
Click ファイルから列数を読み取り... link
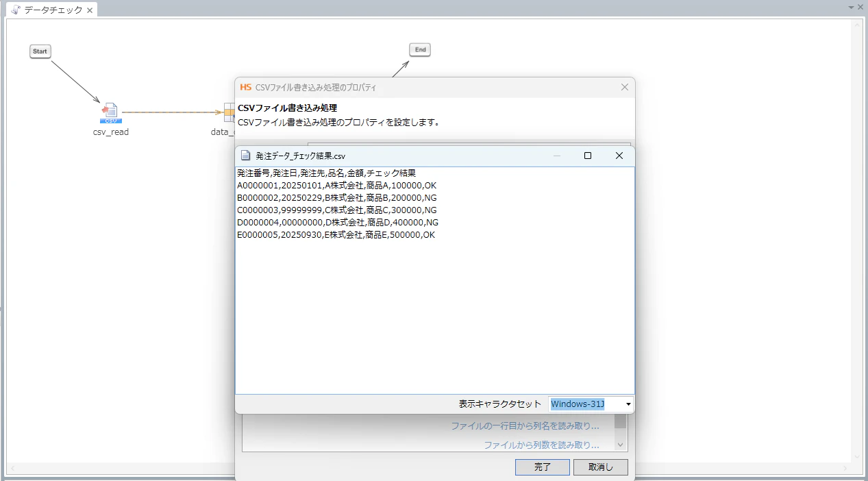pyautogui.click(x=542, y=445)
